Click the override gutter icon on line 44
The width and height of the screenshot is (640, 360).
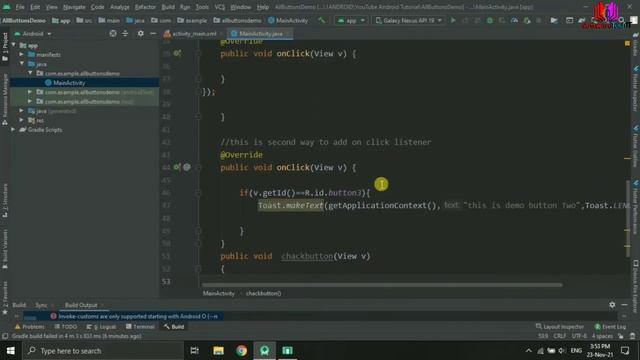[177, 167]
